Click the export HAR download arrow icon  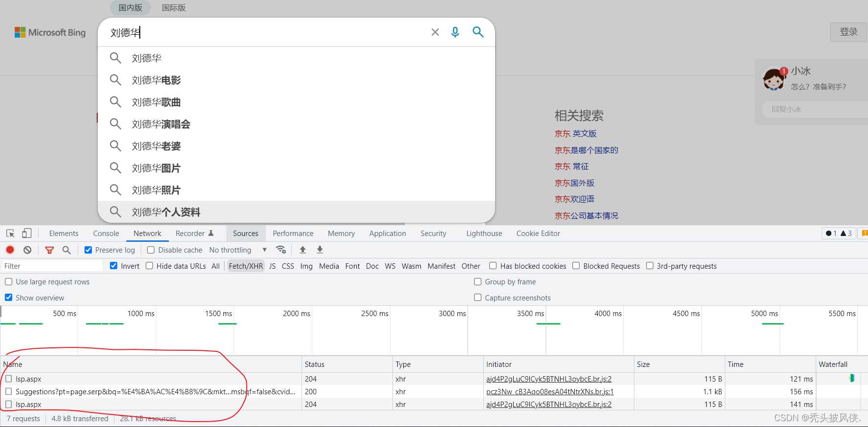point(320,250)
